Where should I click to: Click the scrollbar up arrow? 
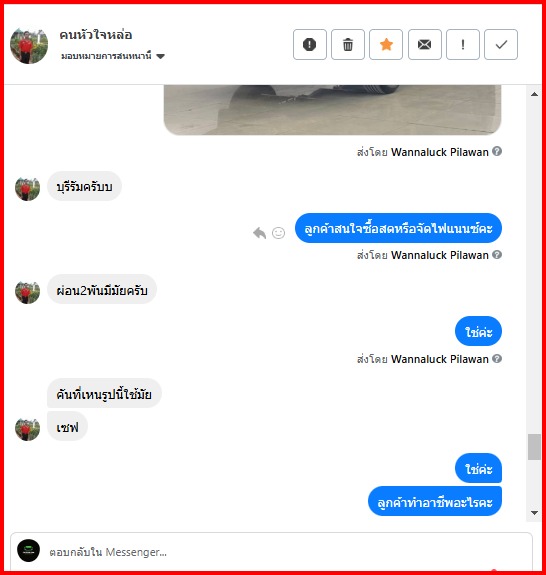coord(534,94)
